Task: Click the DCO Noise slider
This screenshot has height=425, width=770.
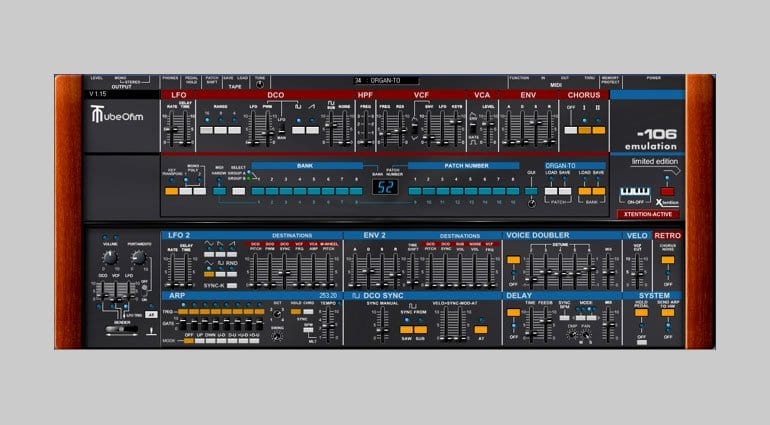Action: pos(345,129)
